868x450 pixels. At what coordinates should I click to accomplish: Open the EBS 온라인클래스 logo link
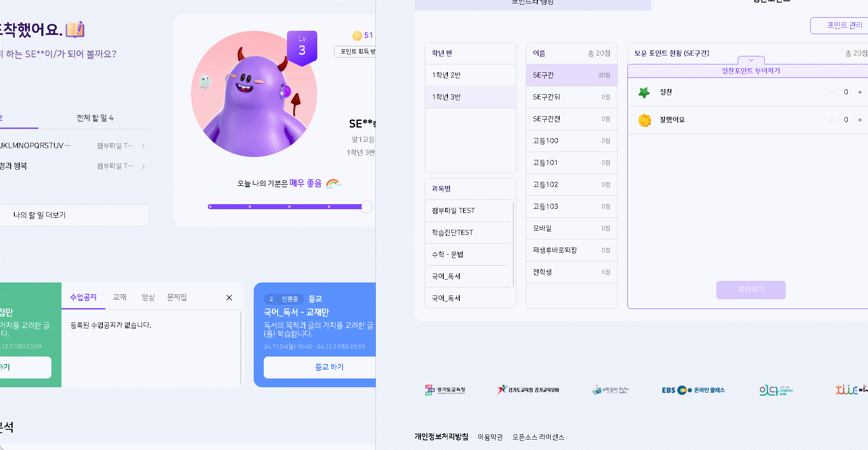(x=693, y=390)
